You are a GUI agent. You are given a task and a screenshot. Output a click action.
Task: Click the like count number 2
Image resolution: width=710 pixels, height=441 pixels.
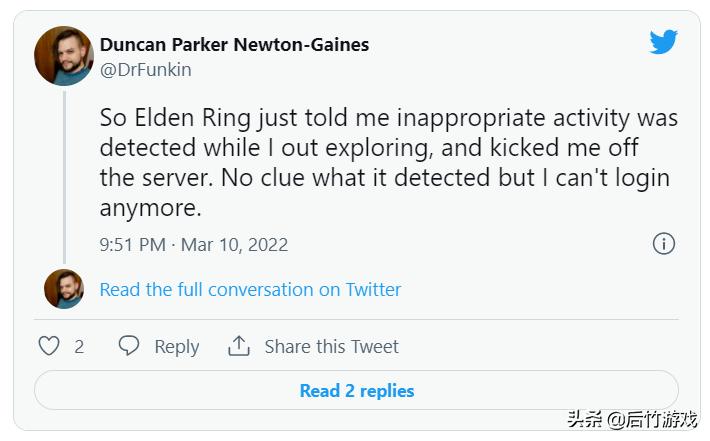(x=79, y=346)
